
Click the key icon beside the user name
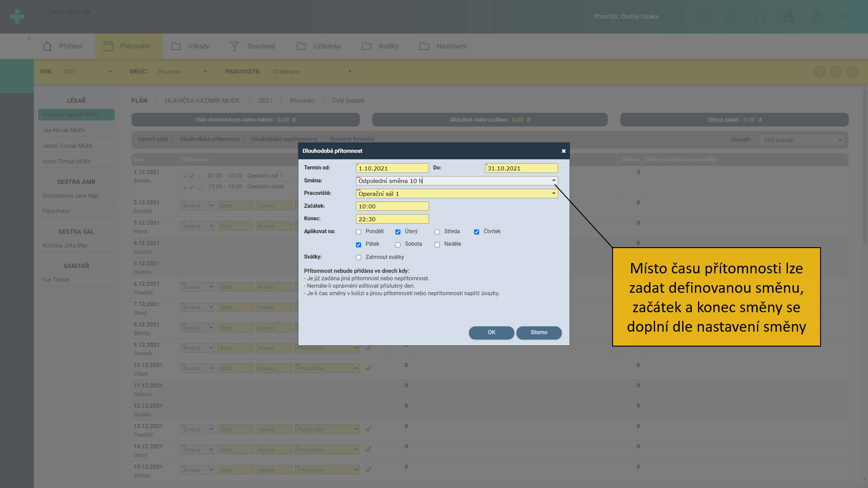click(673, 17)
